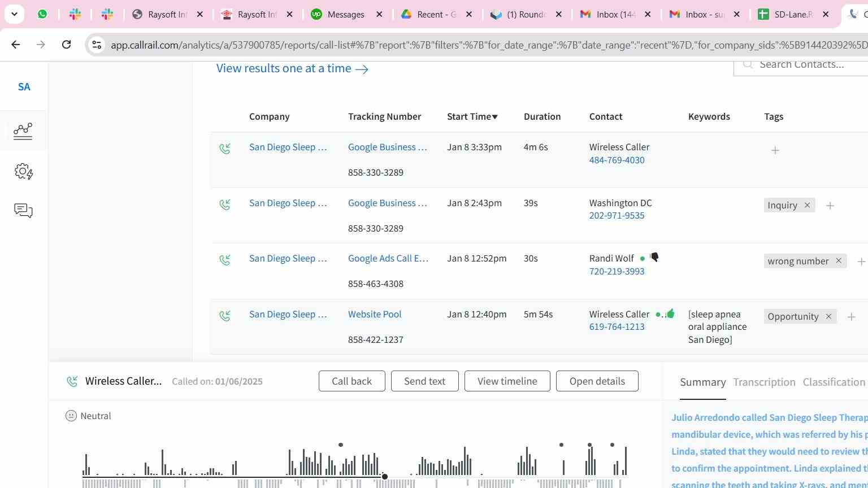The image size is (868, 488).
Task: Open the browser tab search dropdown
Action: click(14, 14)
